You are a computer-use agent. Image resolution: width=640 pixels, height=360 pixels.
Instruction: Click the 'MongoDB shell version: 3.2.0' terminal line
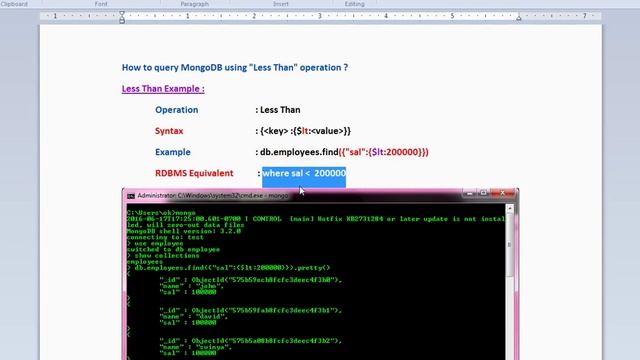coord(184,231)
